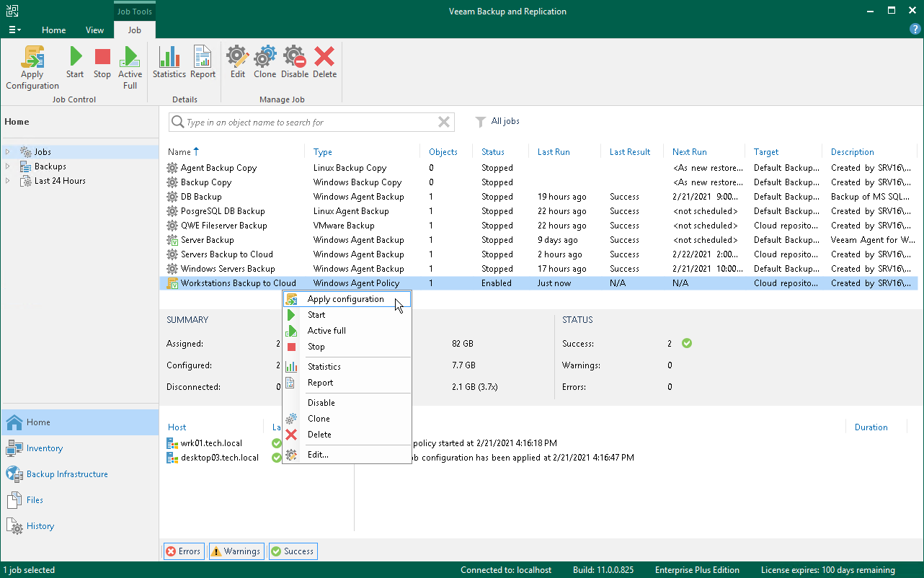
Task: Disable the job using ribbon icon
Action: point(294,57)
